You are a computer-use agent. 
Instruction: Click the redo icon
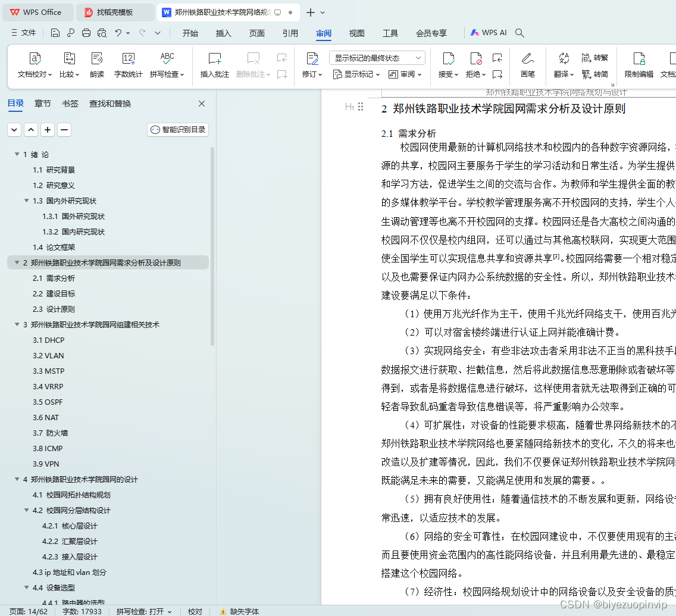click(142, 33)
